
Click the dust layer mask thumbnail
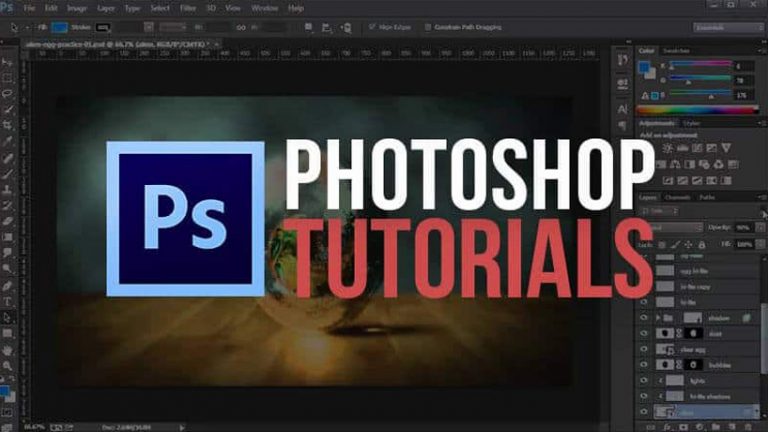tap(693, 334)
